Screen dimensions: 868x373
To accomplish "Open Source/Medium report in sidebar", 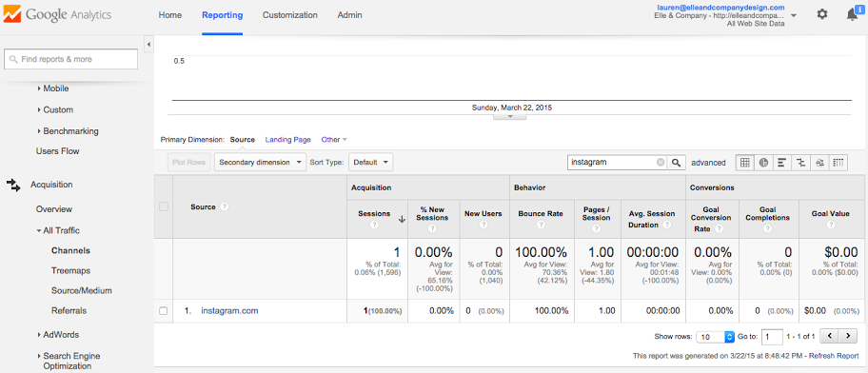I will pos(82,290).
